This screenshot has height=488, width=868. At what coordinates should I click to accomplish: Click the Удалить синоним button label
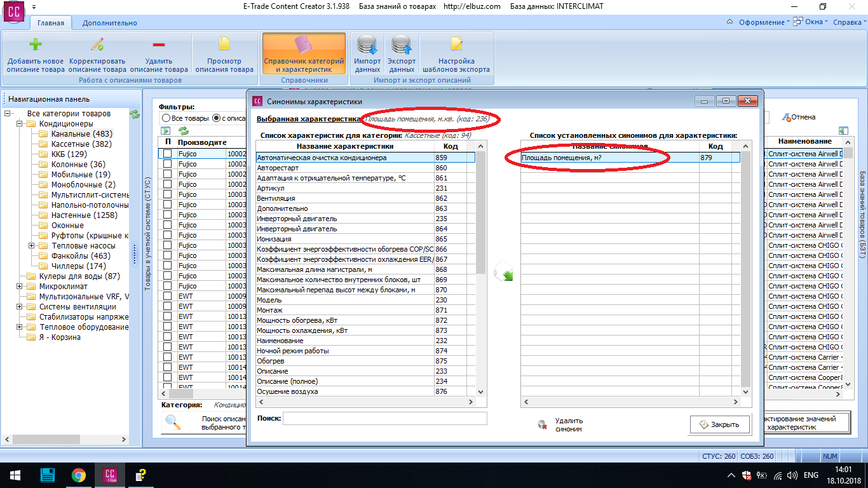[x=569, y=424]
